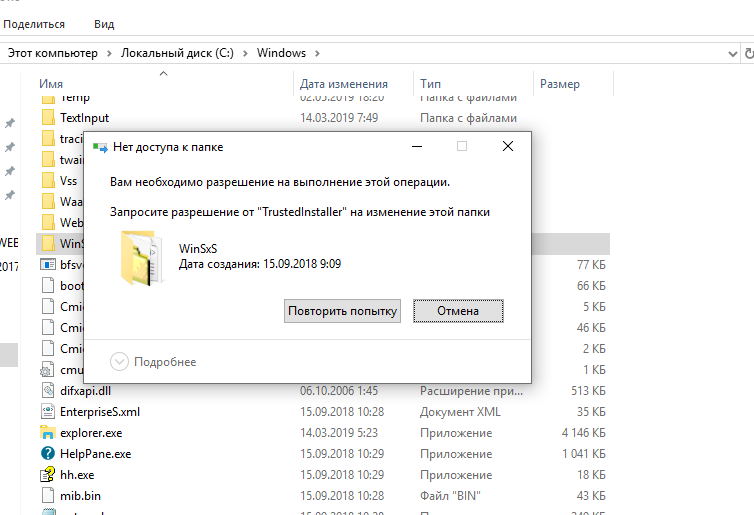Click the bfsvc application icon
Screen dimensions: 754x515
point(48,264)
